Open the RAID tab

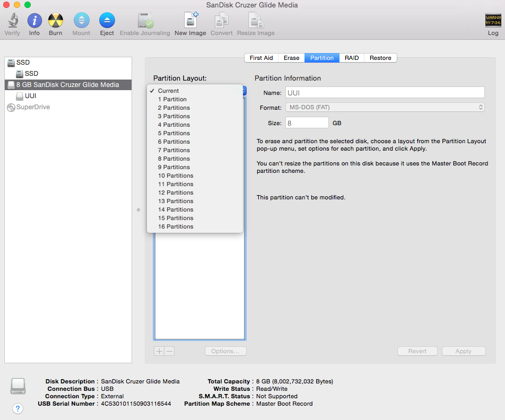click(x=352, y=58)
